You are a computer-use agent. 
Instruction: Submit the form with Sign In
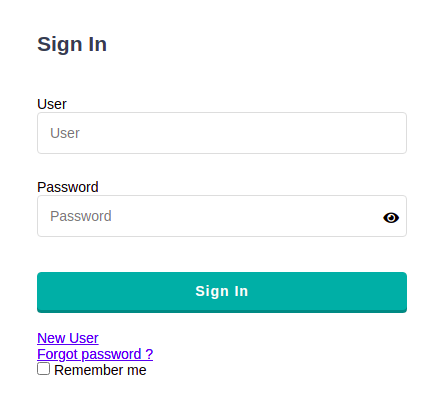tap(222, 292)
